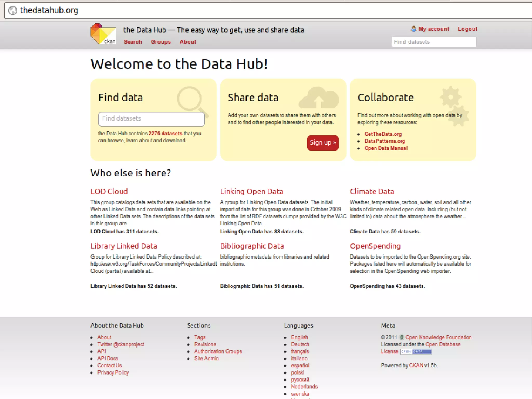
Task: Open the Revisions section link
Action: point(205,344)
